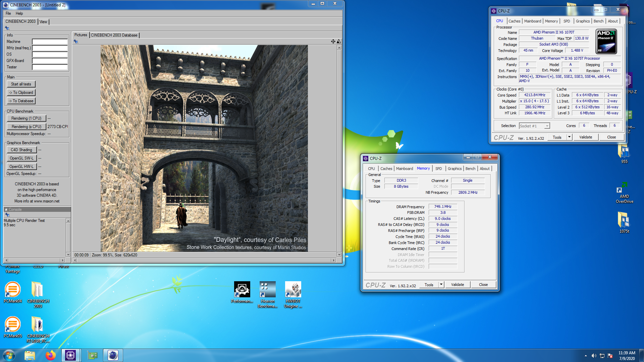Screen dimensions: 644x362
Task: Click the pin icon under the Pictures tab
Action: tap(76, 42)
